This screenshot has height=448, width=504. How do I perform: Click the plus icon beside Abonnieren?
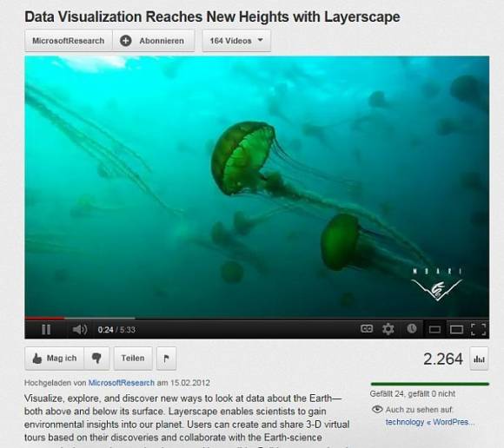click(126, 41)
